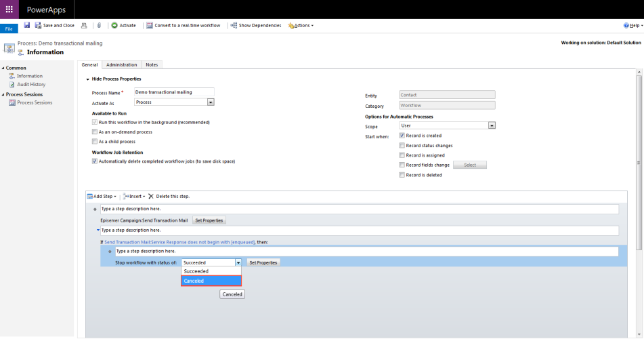This screenshot has width=644, height=339.
Task: Click Convert to a real-time workflow
Action: 184,26
